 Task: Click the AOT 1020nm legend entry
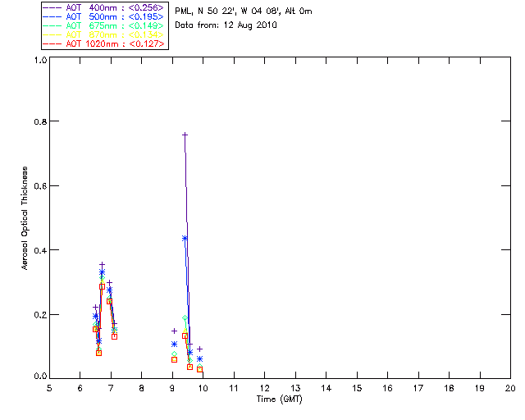tap(104, 43)
